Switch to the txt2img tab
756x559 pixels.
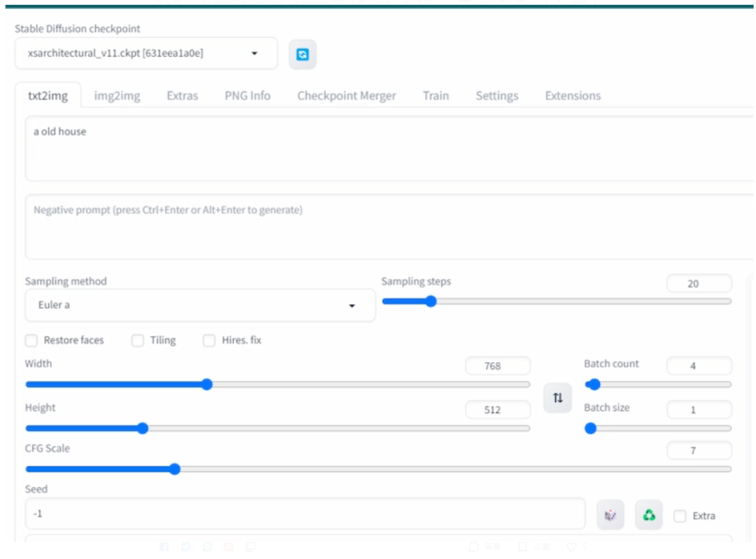click(x=48, y=95)
